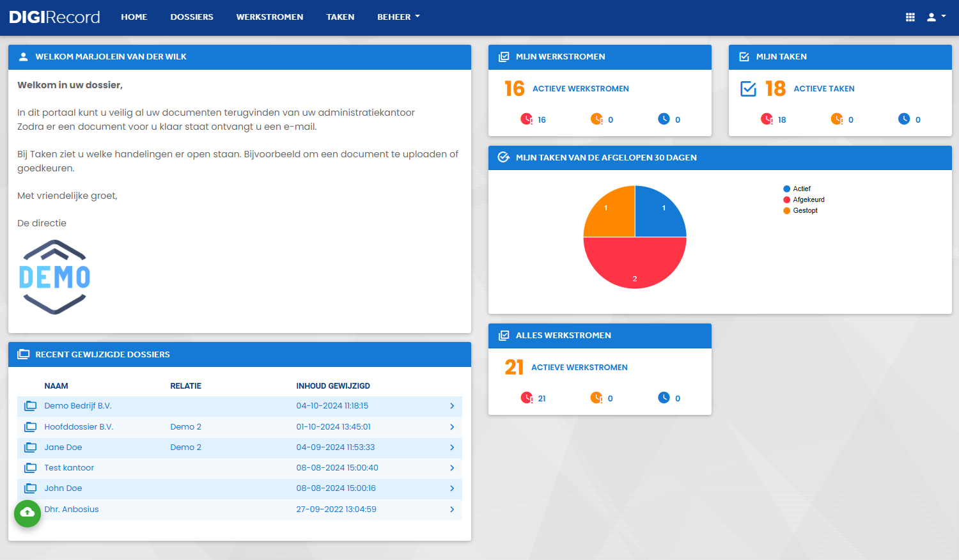The height and width of the screenshot is (560, 959).
Task: Click the red overdue clock in Mijn Werkstromen
Action: click(526, 119)
